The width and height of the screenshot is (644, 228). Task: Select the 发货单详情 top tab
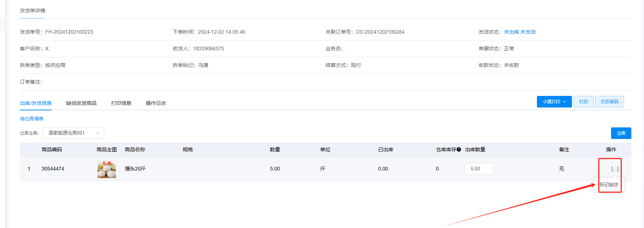click(x=33, y=10)
